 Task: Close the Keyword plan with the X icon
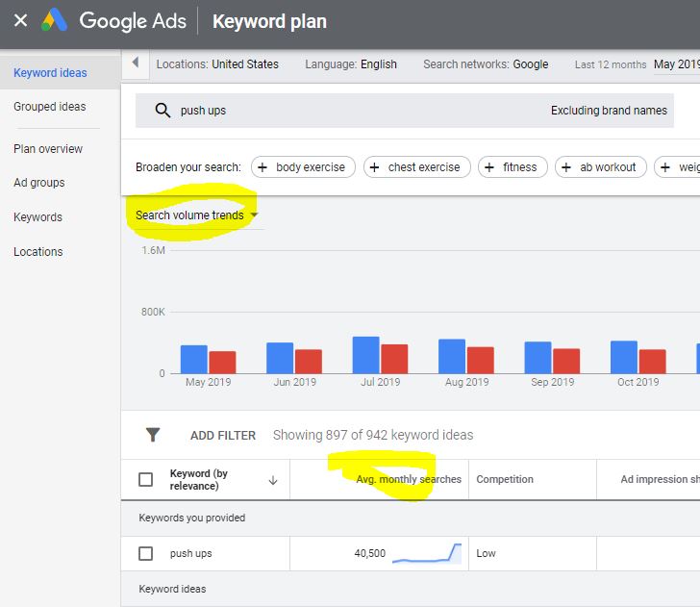20,20
